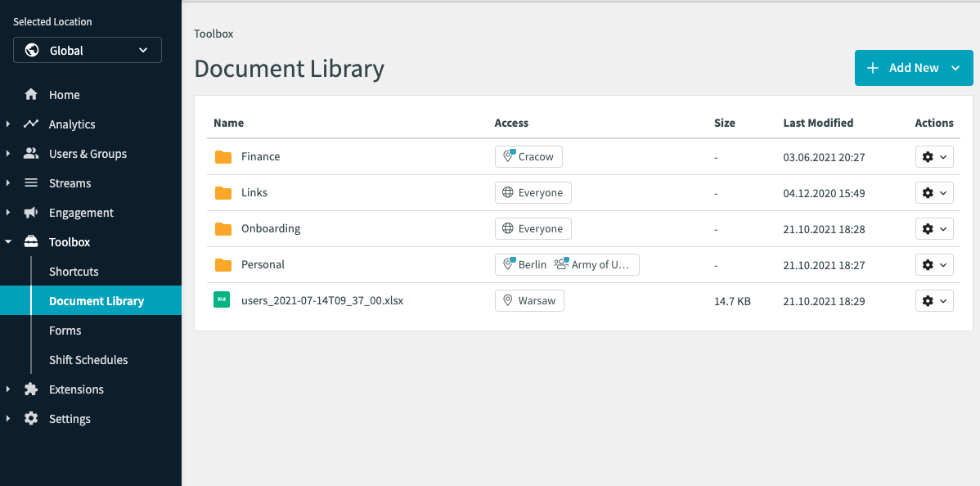This screenshot has height=486, width=980.
Task: Click the globe icon in Onboarding access badge
Action: pyautogui.click(x=508, y=228)
